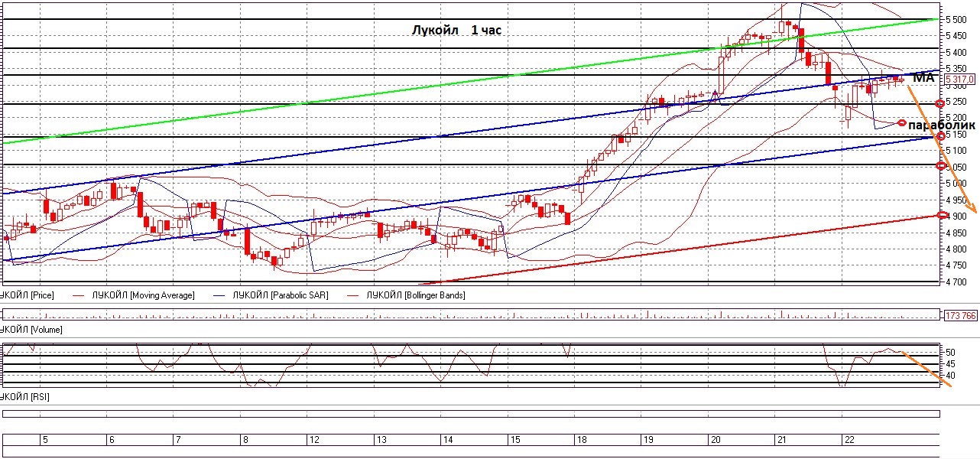Click the ЛУКОЙЛ [RSI] panel label
Image resolution: width=980 pixels, height=459 pixels.
pos(26,396)
